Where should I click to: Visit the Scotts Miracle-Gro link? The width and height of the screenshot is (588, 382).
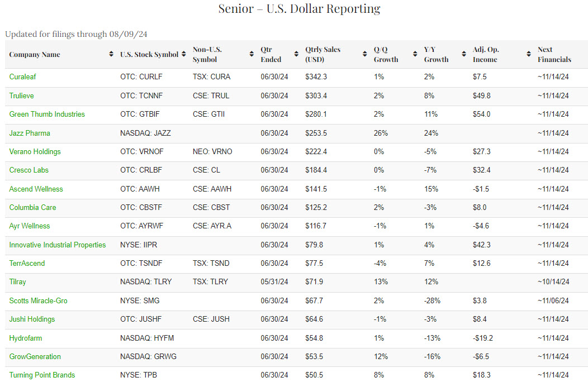[38, 300]
